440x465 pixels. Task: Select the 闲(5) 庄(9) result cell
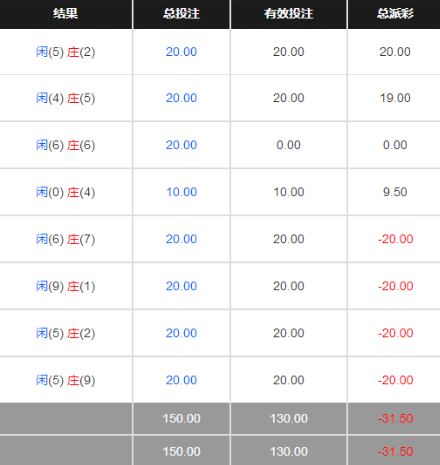coord(65,380)
